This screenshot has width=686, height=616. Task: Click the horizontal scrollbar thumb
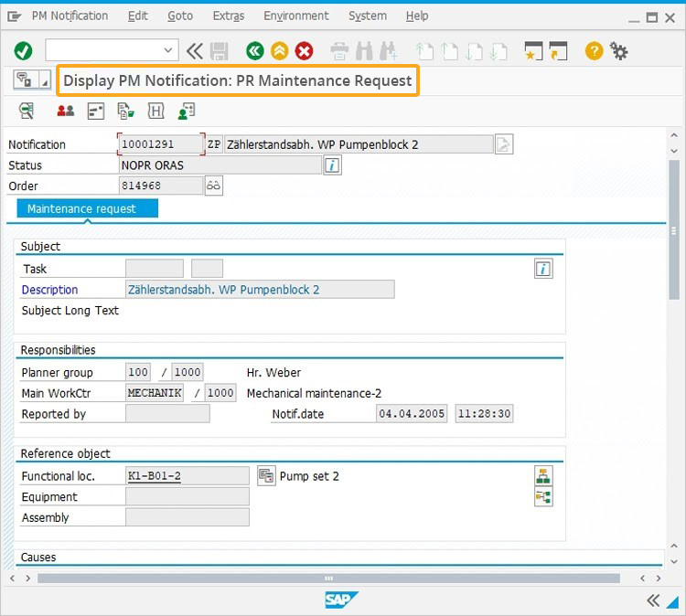point(328,579)
